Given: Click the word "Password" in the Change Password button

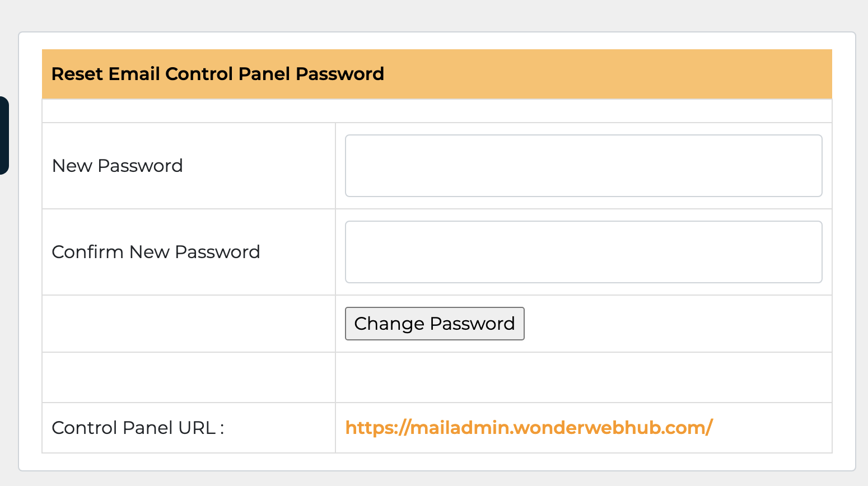Looking at the screenshot, I should click(x=472, y=324).
